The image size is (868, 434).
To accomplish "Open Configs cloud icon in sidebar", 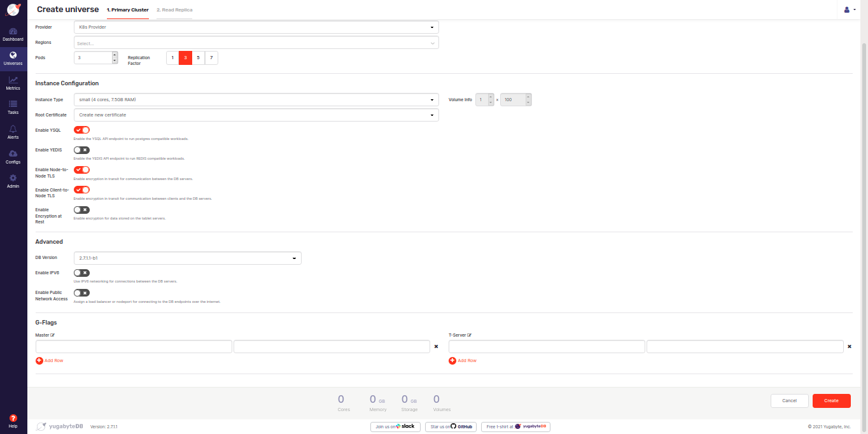I will (13, 154).
